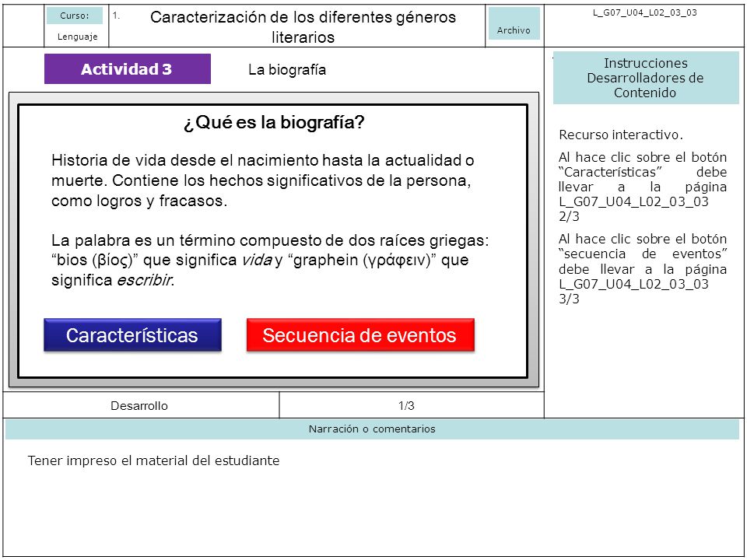The image size is (747, 560).
Task: Click the paragraph starting Historia de vida
Action: pyautogui.click(x=263, y=180)
